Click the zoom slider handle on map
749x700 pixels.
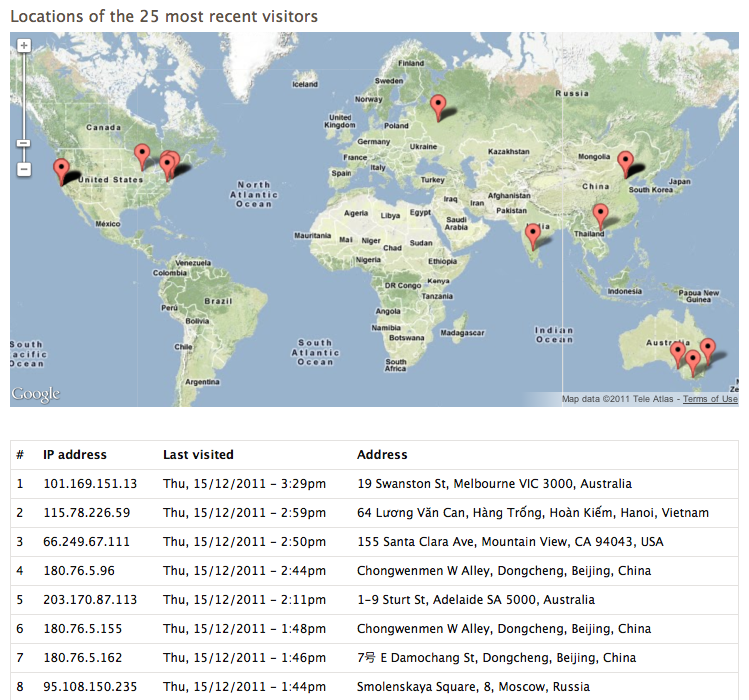pyautogui.click(x=24, y=143)
